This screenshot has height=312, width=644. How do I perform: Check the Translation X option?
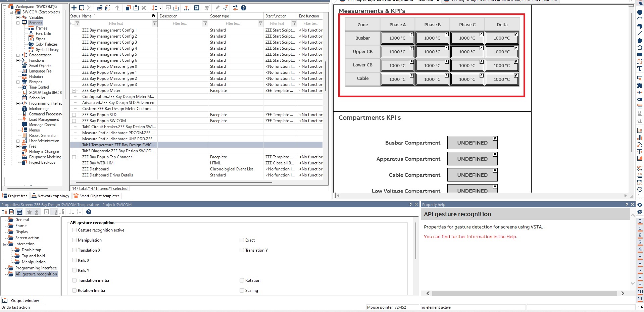pos(75,250)
